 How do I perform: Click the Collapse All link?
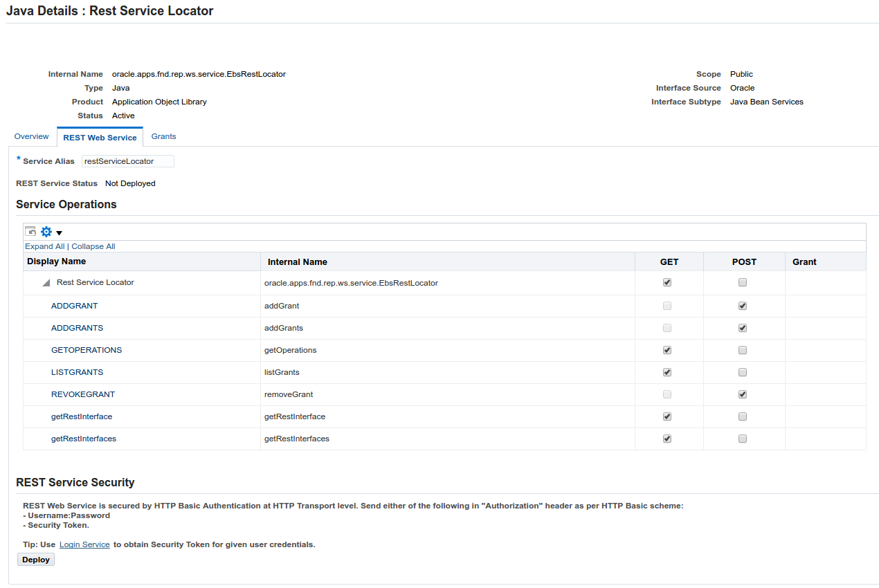pyautogui.click(x=93, y=246)
